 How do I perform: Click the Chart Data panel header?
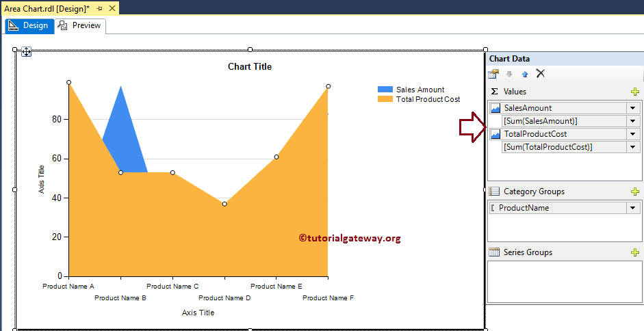[565, 59]
